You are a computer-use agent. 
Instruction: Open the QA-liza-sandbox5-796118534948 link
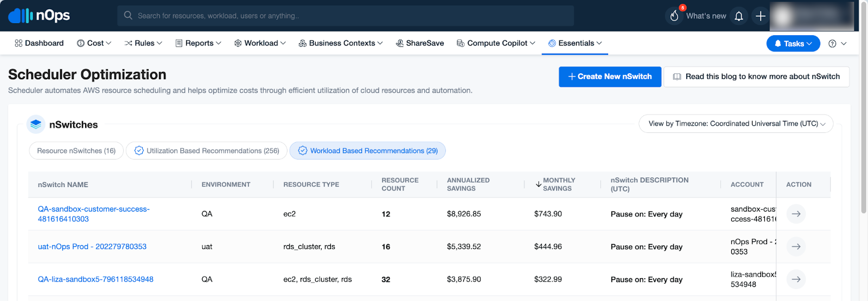95,279
